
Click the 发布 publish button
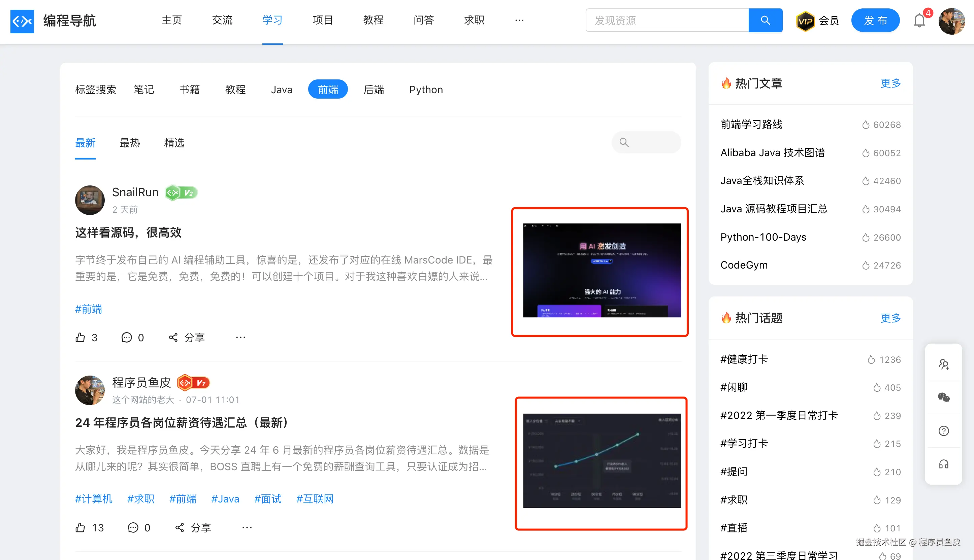875,21
